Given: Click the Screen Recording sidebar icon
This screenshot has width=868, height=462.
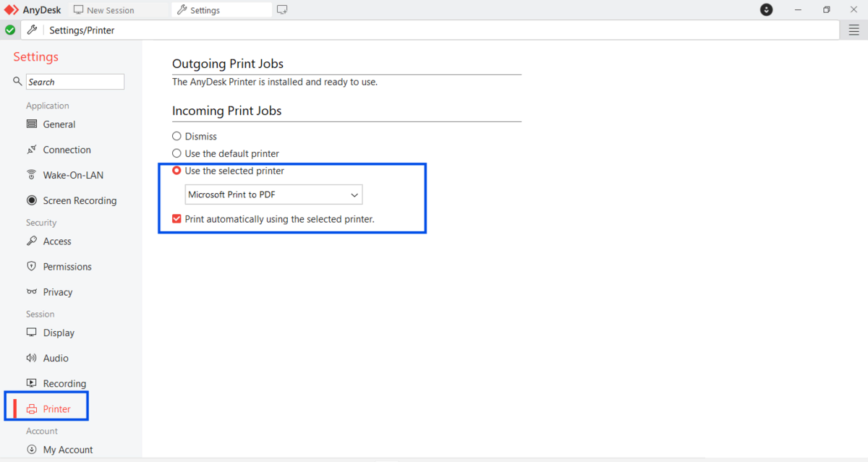Looking at the screenshot, I should pyautogui.click(x=31, y=200).
